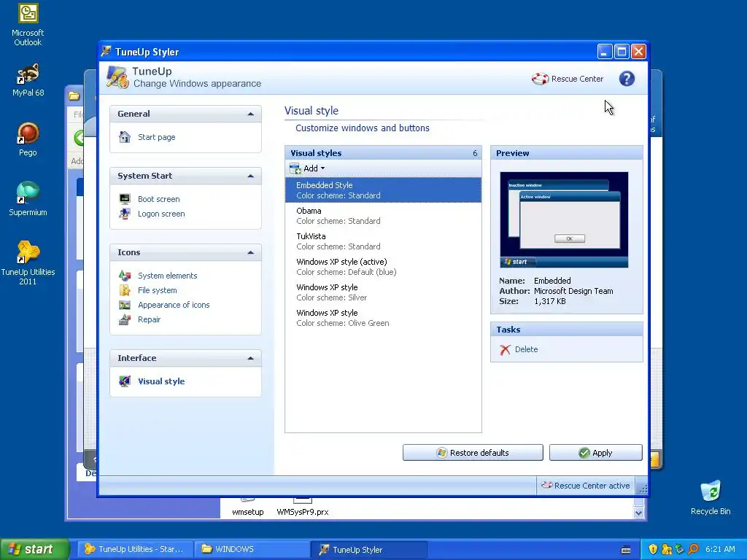Open the File system section
This screenshot has width=747, height=560.
(x=158, y=290)
